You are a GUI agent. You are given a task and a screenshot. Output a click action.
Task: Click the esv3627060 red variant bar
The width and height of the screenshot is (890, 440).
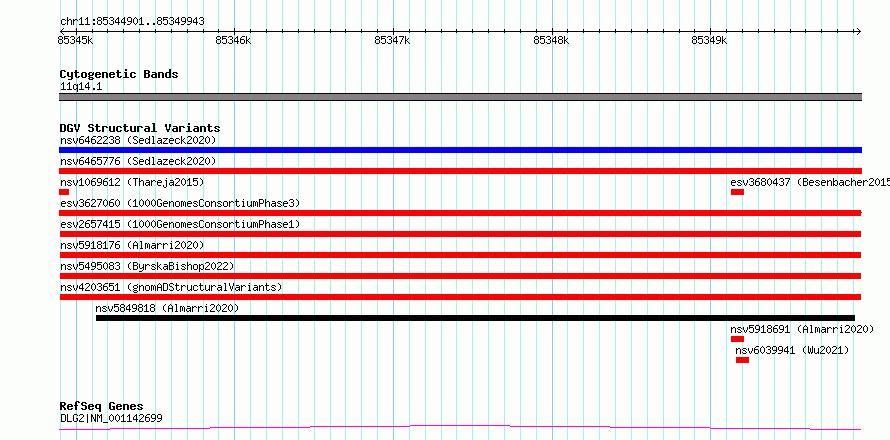pyautogui.click(x=460, y=213)
